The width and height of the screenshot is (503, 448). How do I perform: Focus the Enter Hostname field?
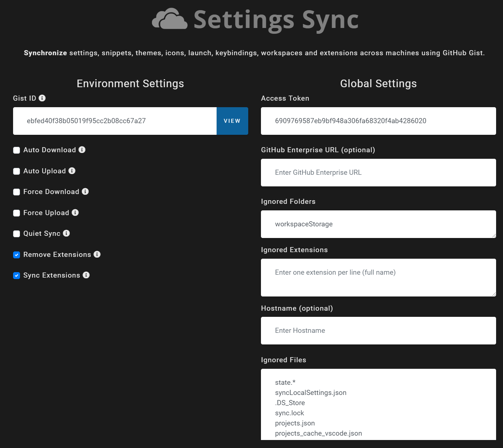point(378,330)
